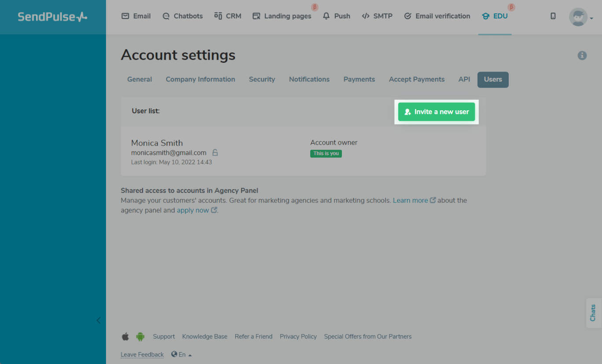Click the apply now link
The width and height of the screenshot is (602, 364).
point(193,210)
